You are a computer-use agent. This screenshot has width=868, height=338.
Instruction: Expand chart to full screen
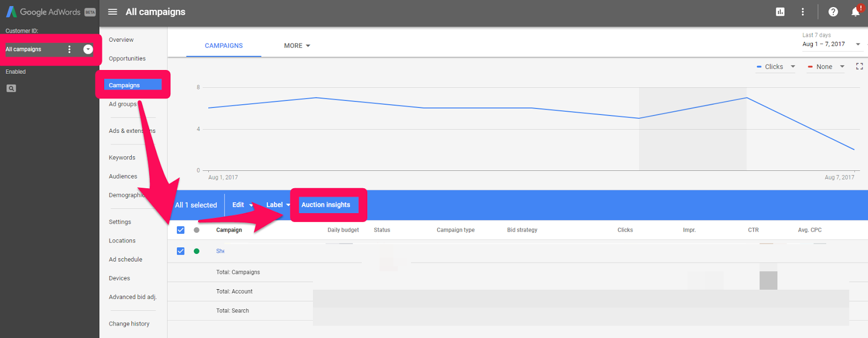click(x=859, y=66)
